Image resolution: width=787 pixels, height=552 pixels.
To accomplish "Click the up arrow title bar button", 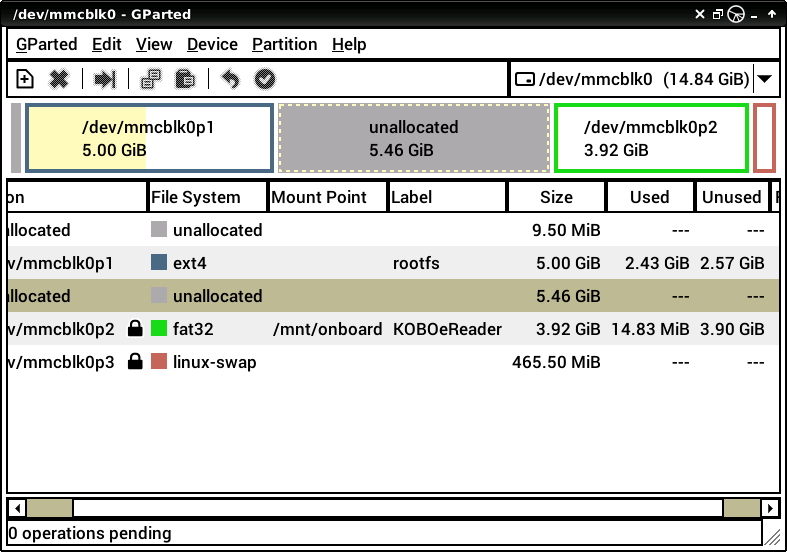I will [772, 14].
